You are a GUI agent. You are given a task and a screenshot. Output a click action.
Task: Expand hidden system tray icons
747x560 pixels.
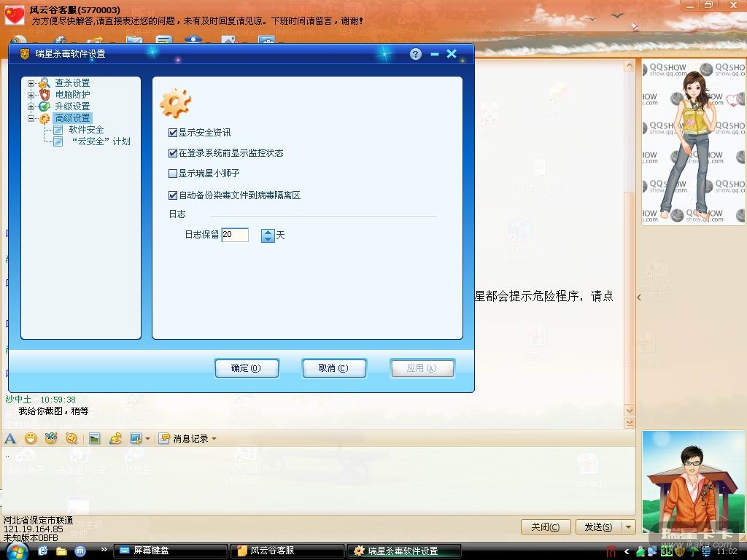627,551
